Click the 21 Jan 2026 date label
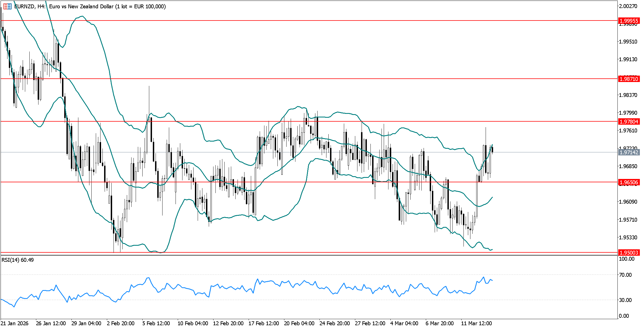644x328 pixels. (x=14, y=323)
